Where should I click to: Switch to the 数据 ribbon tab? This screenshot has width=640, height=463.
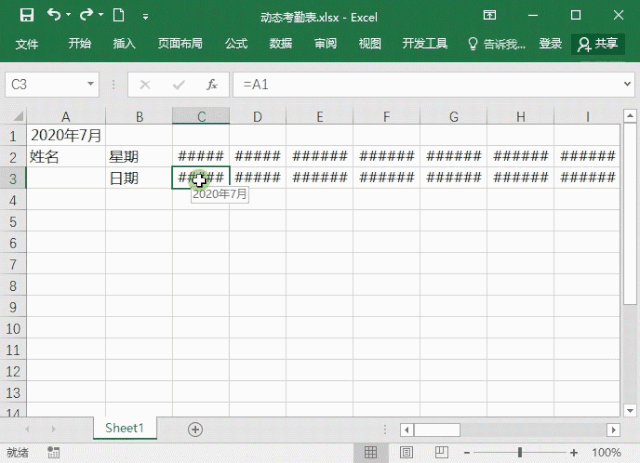click(x=280, y=43)
